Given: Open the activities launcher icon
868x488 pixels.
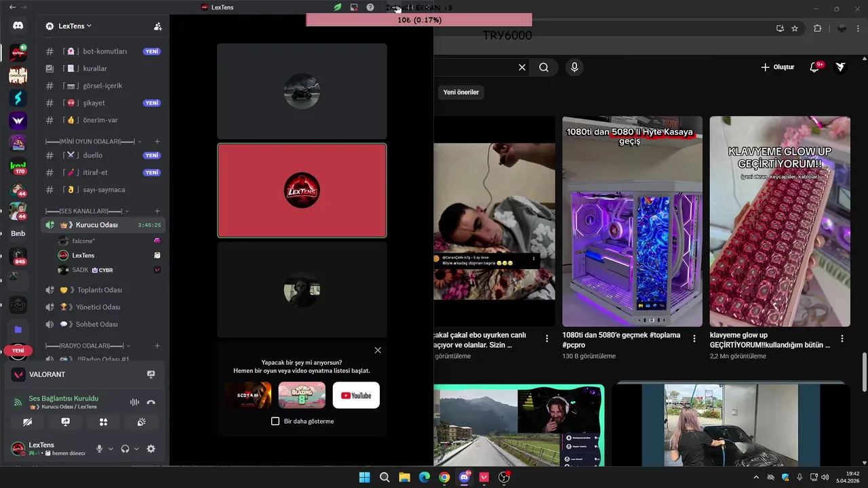Looking at the screenshot, I should click(103, 422).
